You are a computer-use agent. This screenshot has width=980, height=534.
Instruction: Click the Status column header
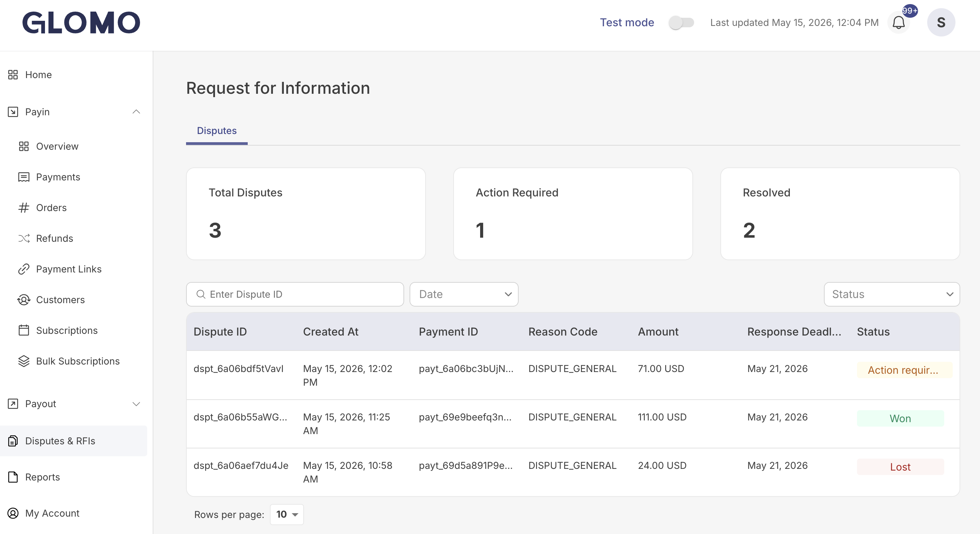[x=873, y=332]
